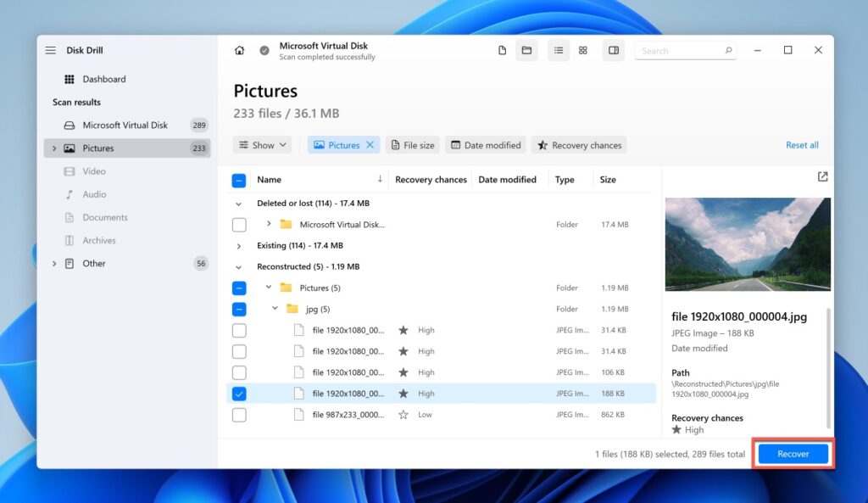Expand the Existing (114) section
The image size is (868, 503).
238,245
